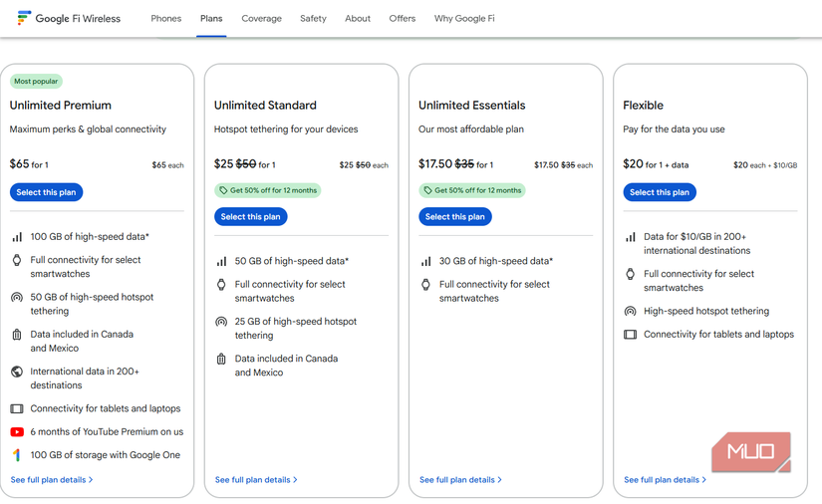Click the Google Fi Wireless logo
Screen dimensions: 822x504
point(69,18)
